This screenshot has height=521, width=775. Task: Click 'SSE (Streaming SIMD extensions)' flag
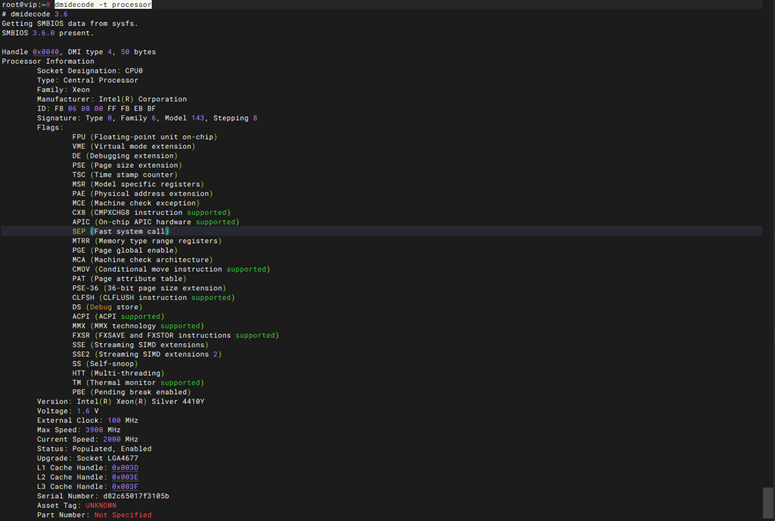click(140, 345)
